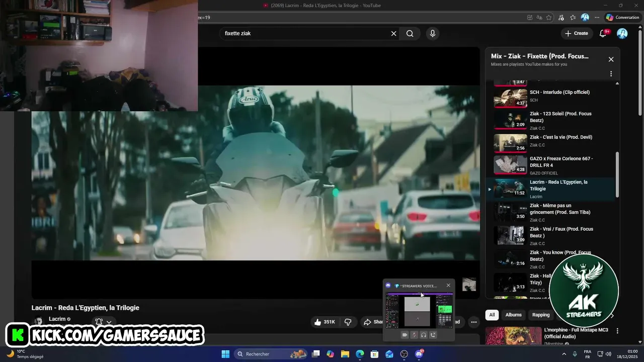Click the apps icon in address bar
Viewport: 644px width, 362px height.
tap(530, 17)
